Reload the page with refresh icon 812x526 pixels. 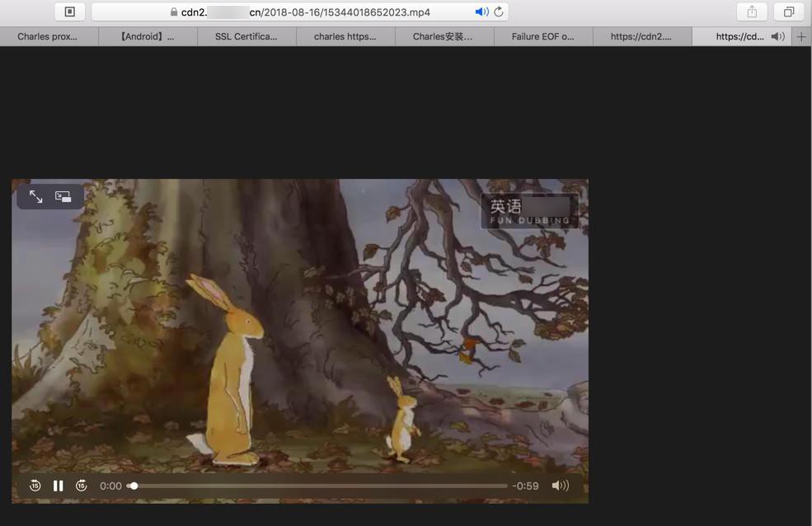point(499,12)
